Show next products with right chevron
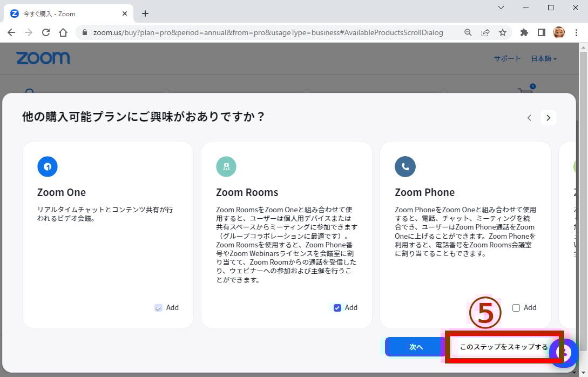Image resolution: width=588 pixels, height=377 pixels. pos(548,118)
